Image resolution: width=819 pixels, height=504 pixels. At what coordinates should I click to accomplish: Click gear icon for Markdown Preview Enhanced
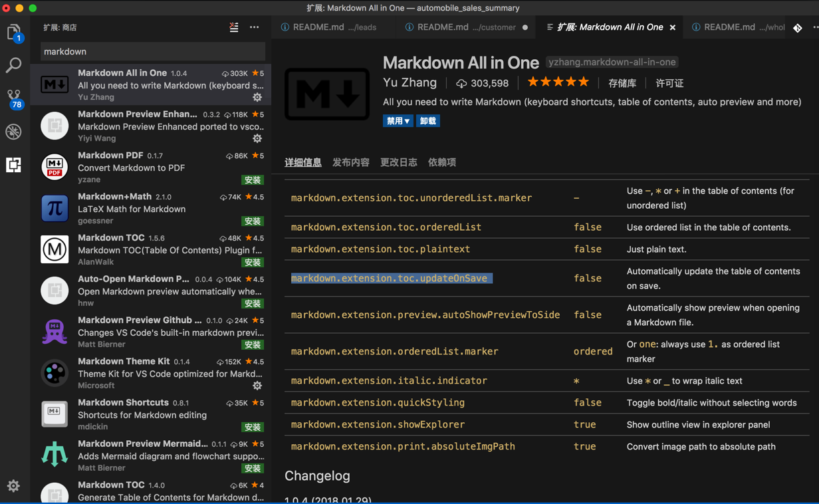tap(257, 138)
